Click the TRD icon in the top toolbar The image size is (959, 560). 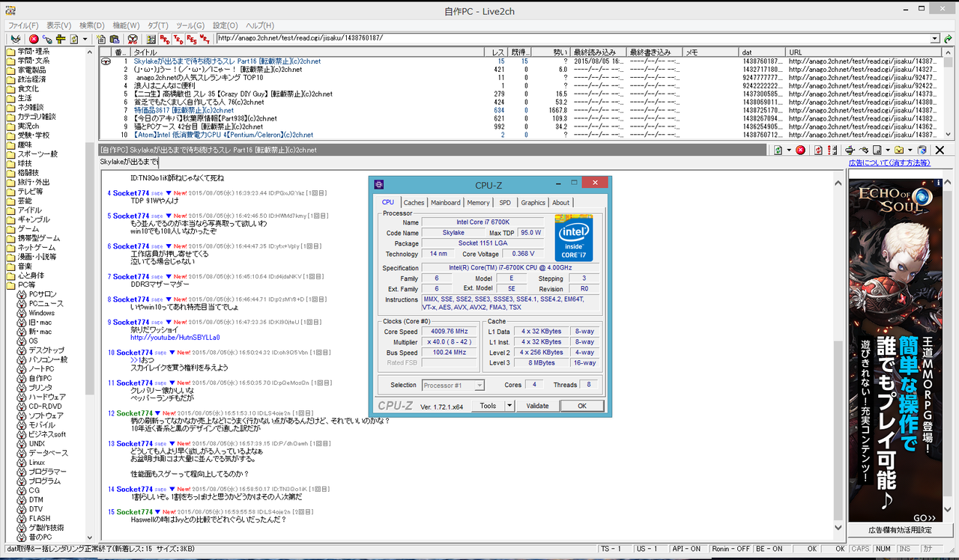[178, 39]
